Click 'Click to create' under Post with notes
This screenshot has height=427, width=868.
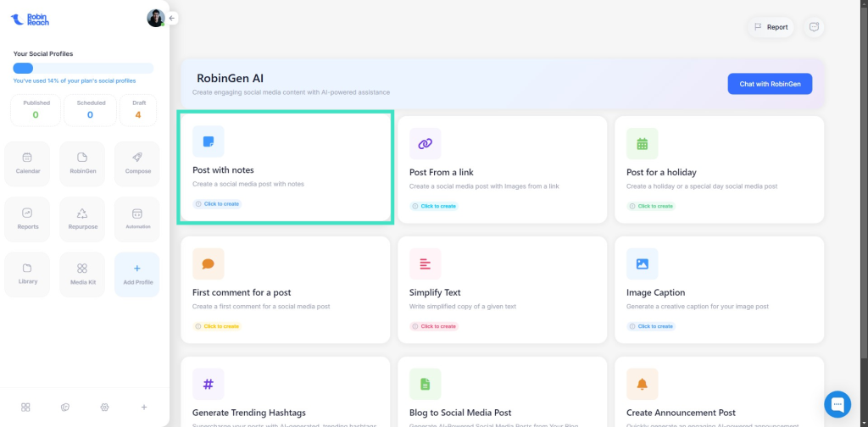(217, 204)
